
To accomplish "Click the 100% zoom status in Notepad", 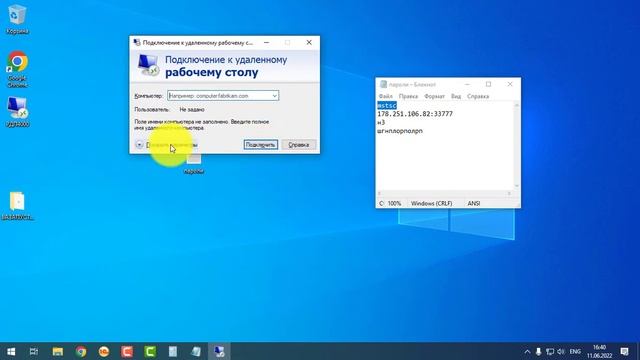I will click(394, 203).
